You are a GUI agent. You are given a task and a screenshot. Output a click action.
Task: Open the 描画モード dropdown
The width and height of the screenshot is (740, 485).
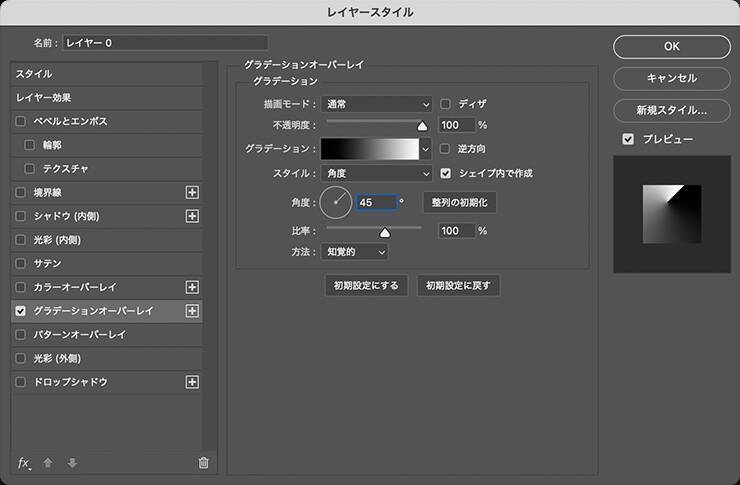point(377,103)
